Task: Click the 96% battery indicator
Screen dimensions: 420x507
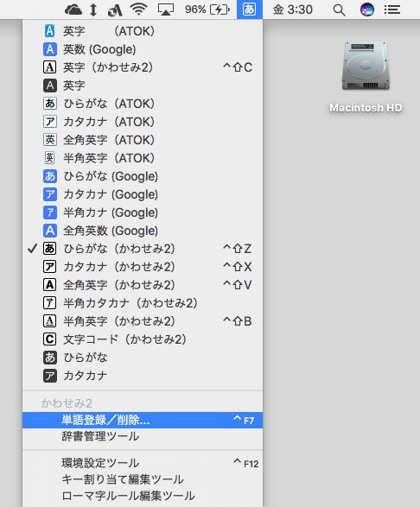Action: pos(207,10)
